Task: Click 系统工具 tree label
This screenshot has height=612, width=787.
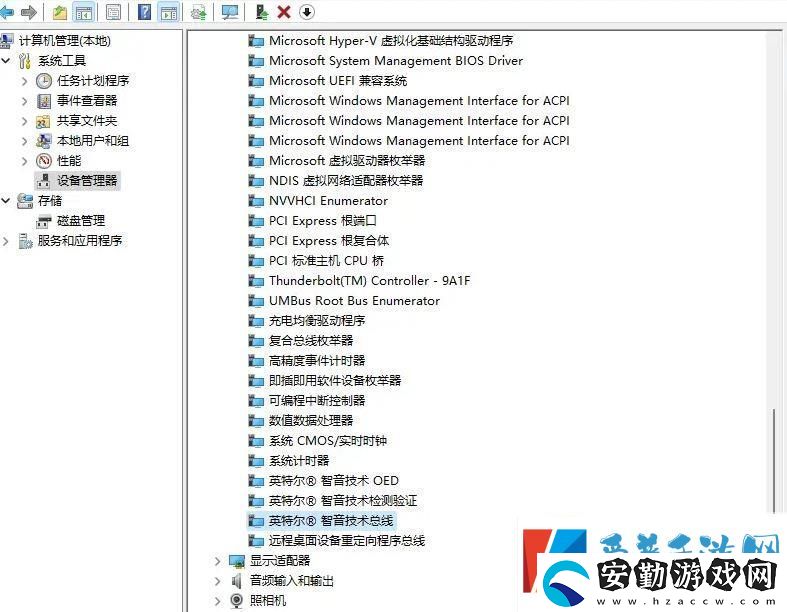Action: coord(62,61)
